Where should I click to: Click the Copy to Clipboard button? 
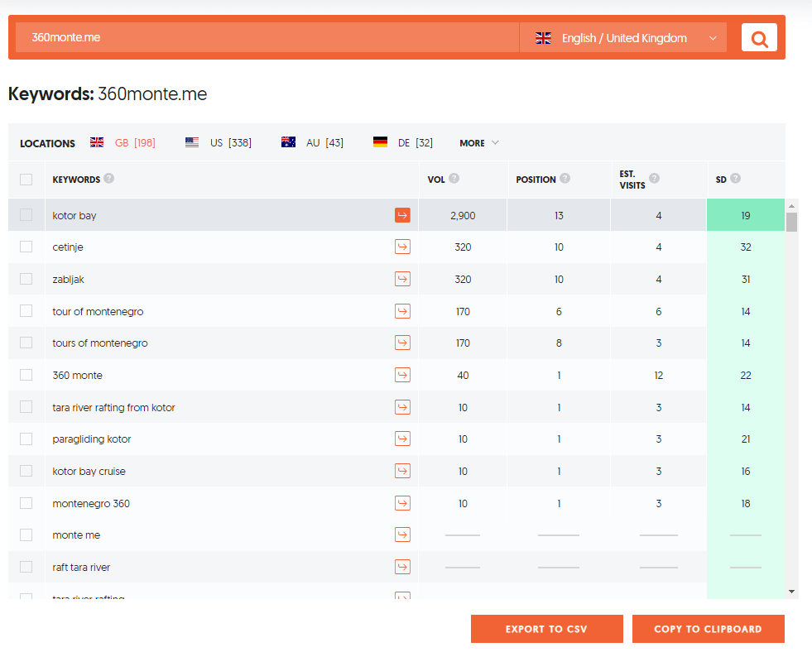pos(708,629)
